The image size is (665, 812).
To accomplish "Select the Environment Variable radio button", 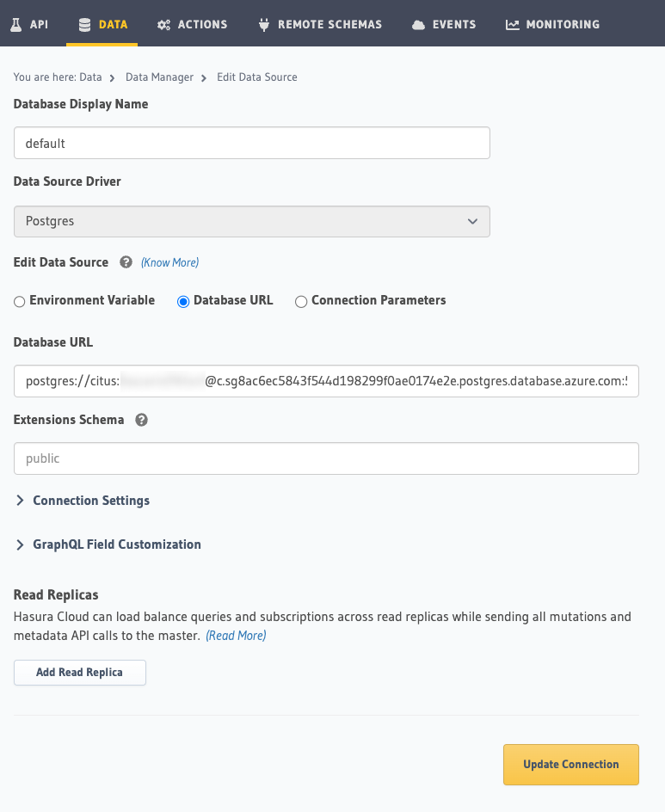I will pyautogui.click(x=19, y=301).
